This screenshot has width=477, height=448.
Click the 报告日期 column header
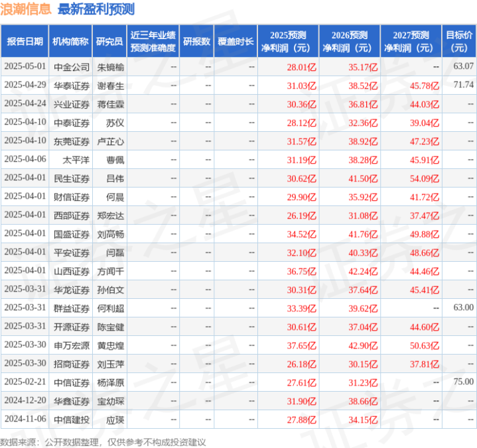pyautogui.click(x=25, y=41)
